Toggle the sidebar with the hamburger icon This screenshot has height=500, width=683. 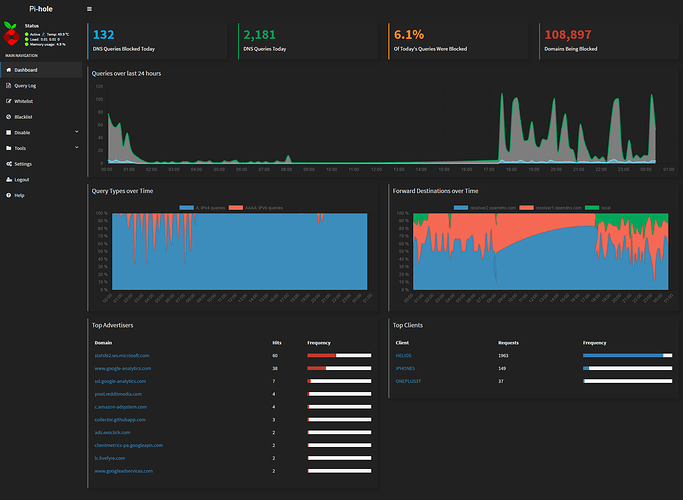coord(89,8)
